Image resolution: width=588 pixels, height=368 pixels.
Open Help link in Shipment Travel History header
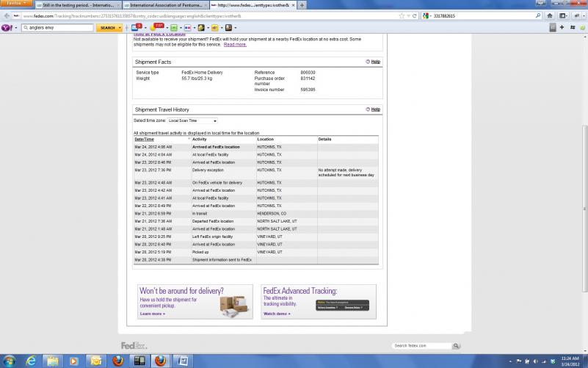375,109
